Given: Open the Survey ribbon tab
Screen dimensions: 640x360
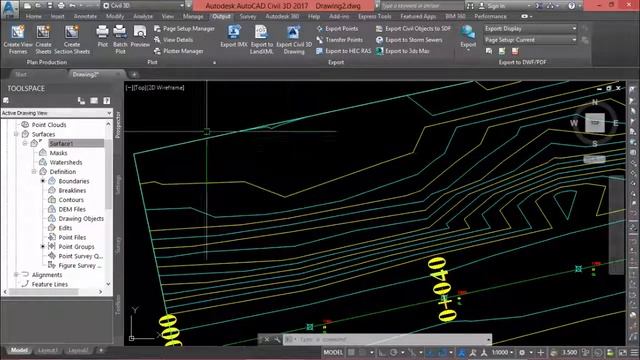Looking at the screenshot, I should (x=248, y=16).
